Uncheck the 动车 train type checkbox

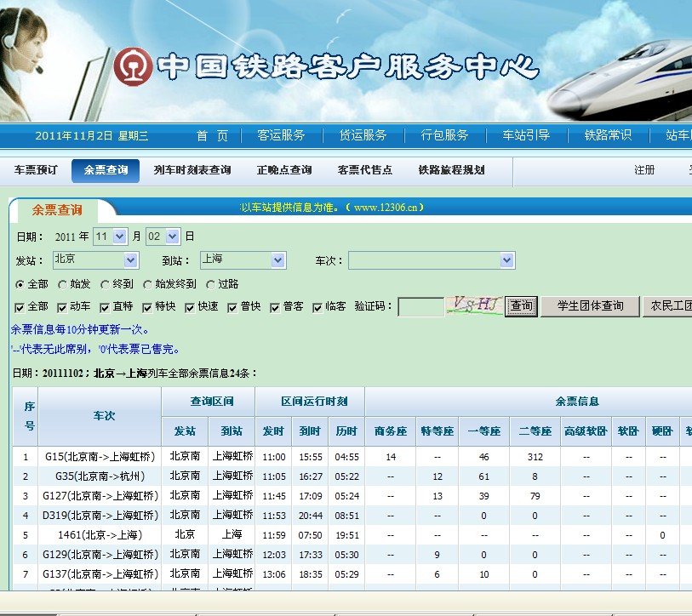tap(60, 306)
